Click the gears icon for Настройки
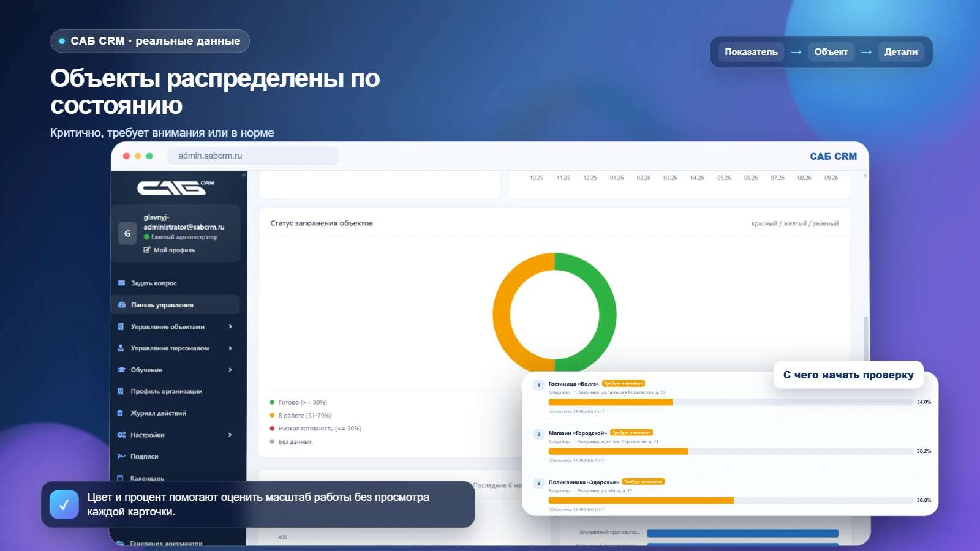Screen dimensions: 980x551 coord(121,435)
